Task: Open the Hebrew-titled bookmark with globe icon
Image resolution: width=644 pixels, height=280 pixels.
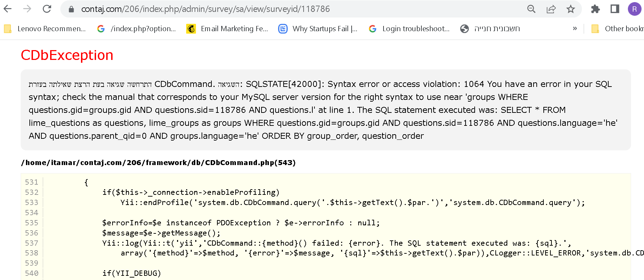Action: 490,29
